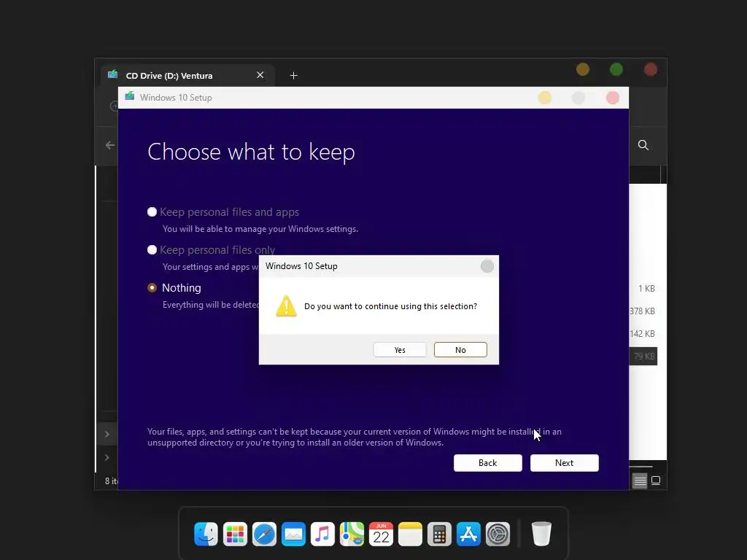Close Setup window using red button
Viewport: 747px width, 560px height.
click(x=613, y=98)
